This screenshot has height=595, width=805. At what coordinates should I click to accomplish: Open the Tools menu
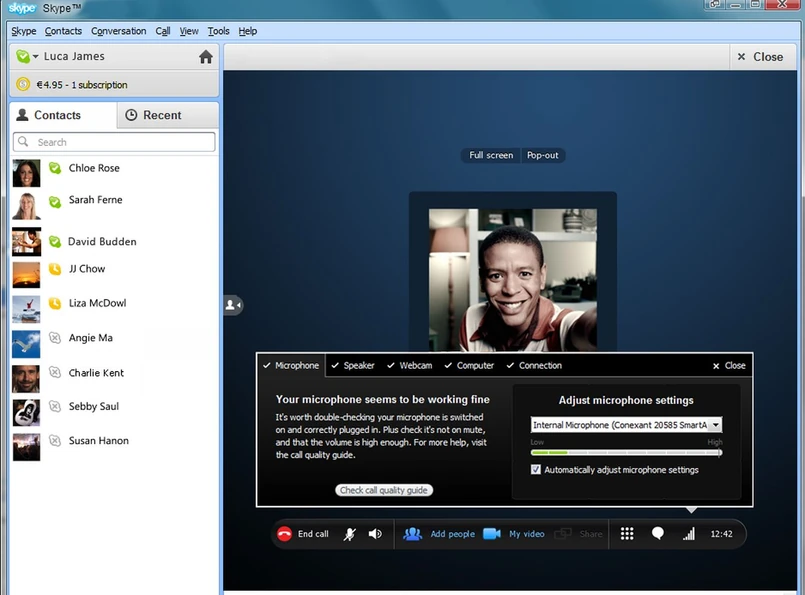coord(218,31)
